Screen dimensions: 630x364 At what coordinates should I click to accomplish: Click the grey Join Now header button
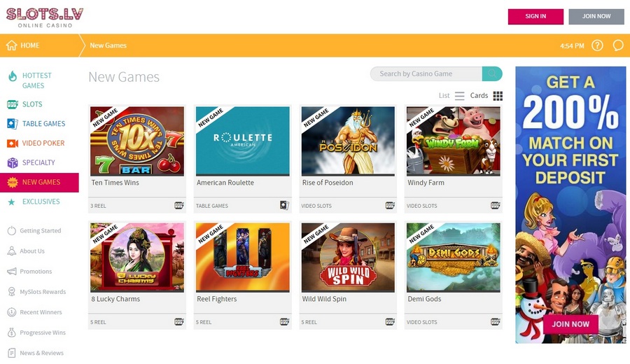click(596, 17)
